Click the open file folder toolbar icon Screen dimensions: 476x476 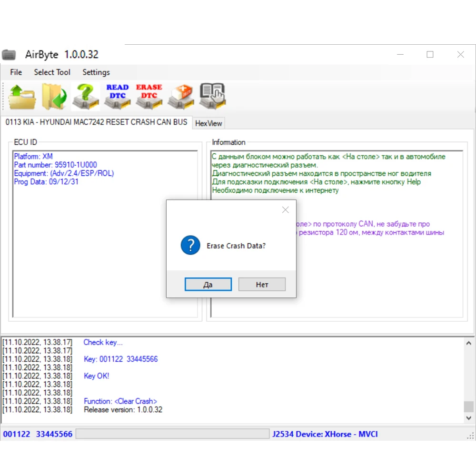(x=22, y=97)
